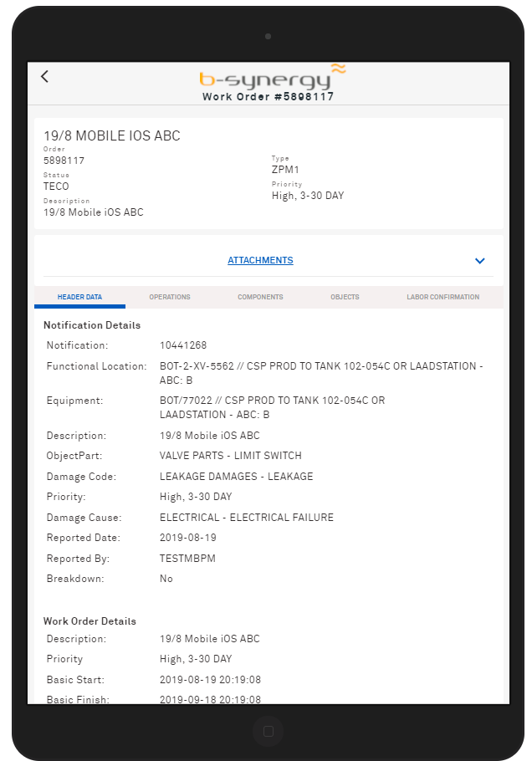Open the Components tab

point(260,297)
